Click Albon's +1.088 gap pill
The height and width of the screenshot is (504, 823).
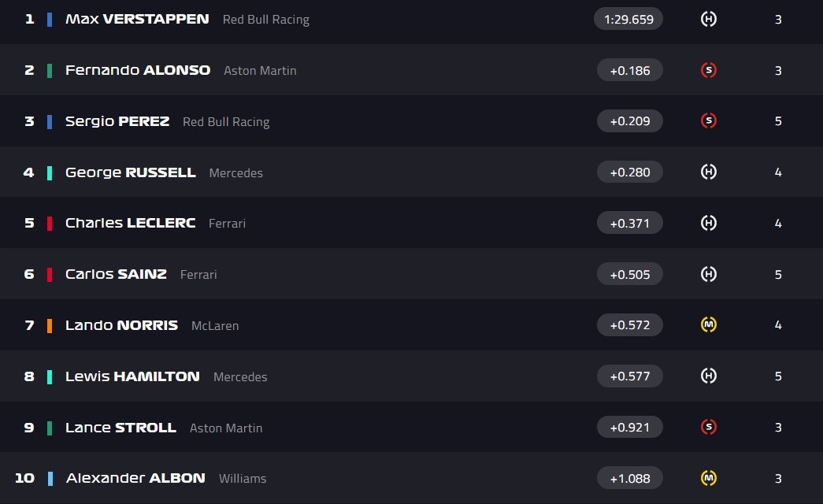pos(629,478)
